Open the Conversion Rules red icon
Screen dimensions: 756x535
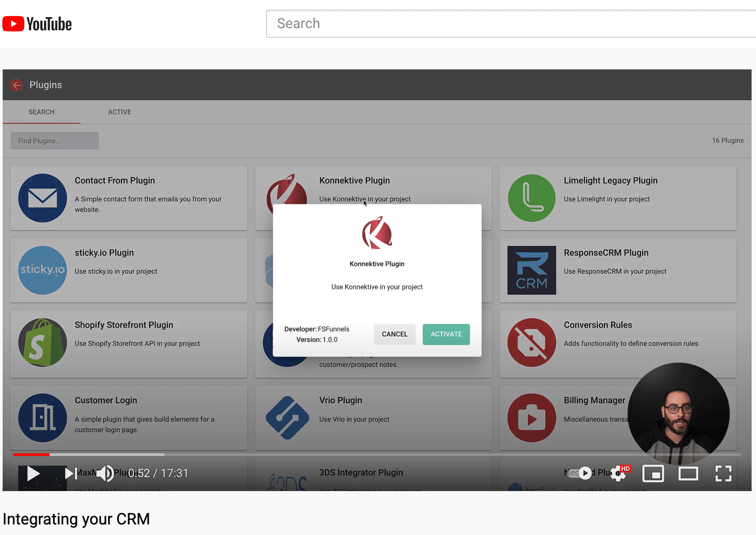532,343
